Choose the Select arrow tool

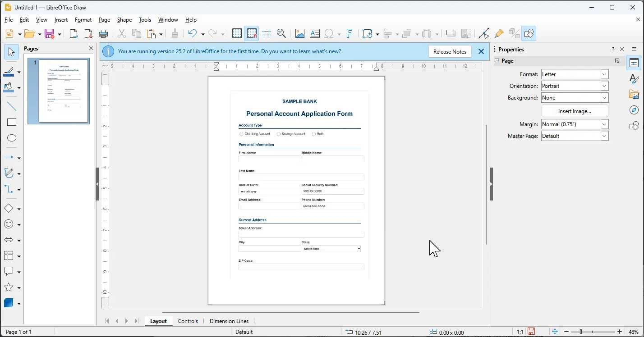pyautogui.click(x=12, y=52)
